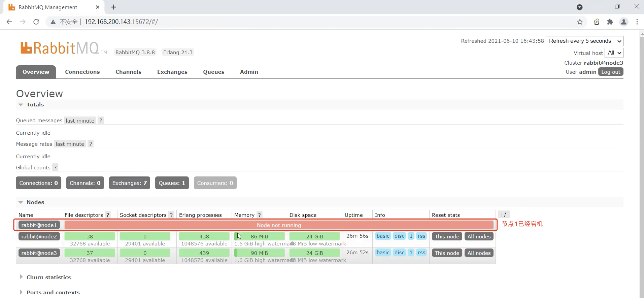Image resolution: width=644 pixels, height=298 pixels.
Task: Open help for Message rates
Action: click(91, 144)
